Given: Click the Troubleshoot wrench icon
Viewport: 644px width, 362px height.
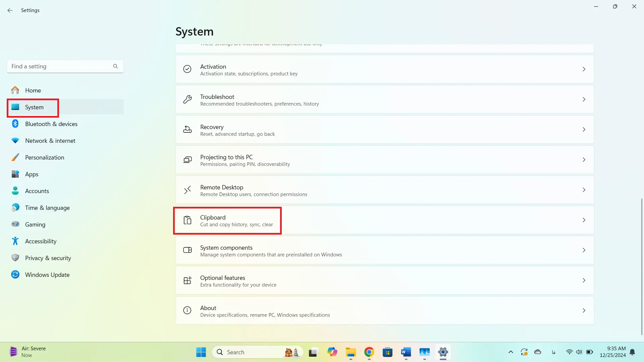Looking at the screenshot, I should coord(187,100).
